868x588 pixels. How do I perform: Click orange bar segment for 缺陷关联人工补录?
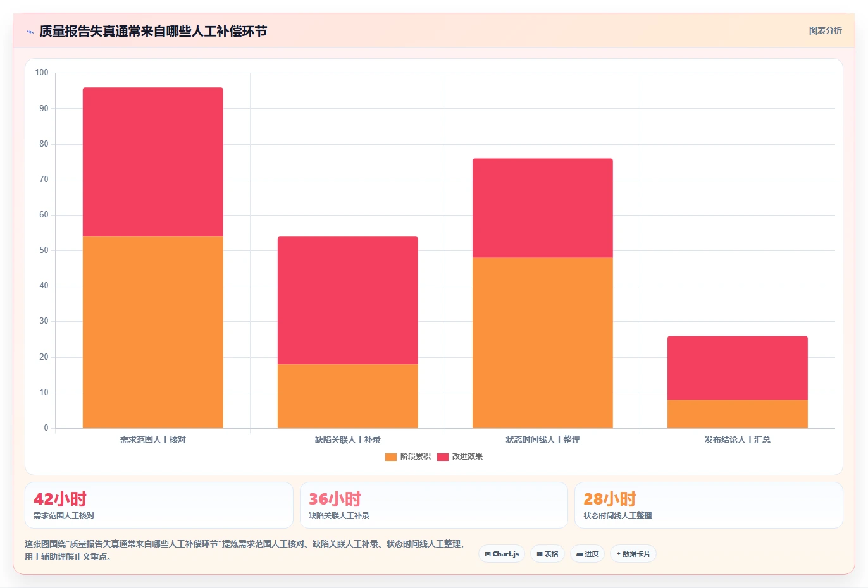pos(348,396)
